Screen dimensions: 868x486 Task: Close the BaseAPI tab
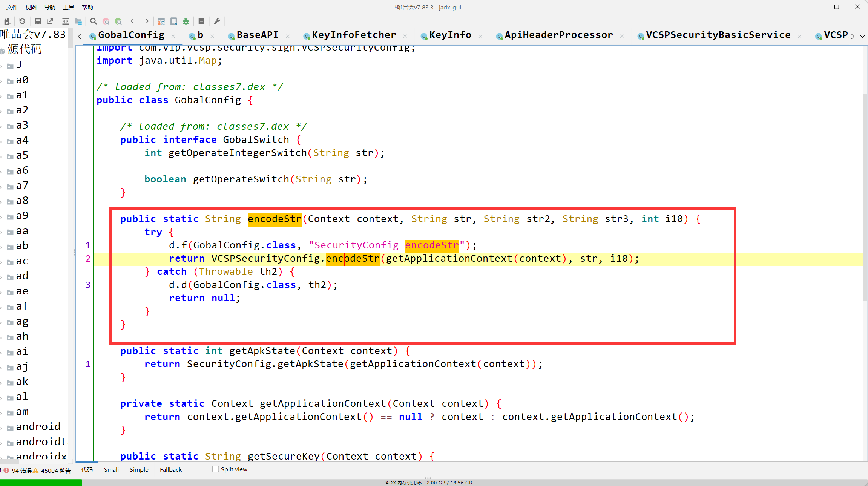pos(288,36)
